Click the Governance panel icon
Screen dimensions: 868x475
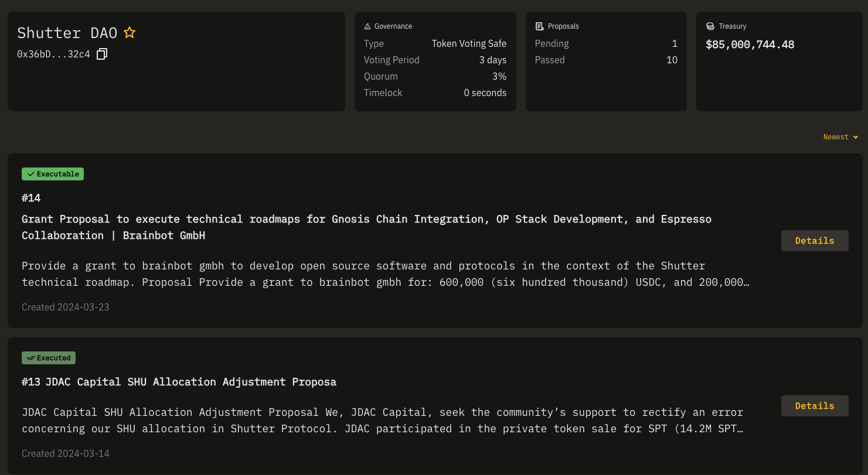click(x=367, y=26)
